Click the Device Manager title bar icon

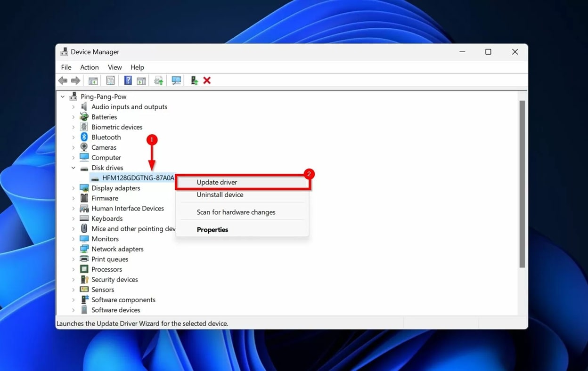point(64,52)
